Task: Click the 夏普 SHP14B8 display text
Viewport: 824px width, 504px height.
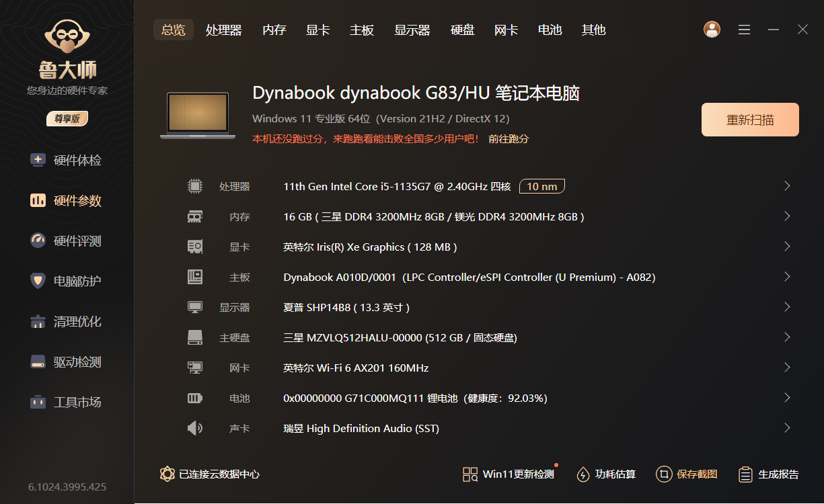Action: 346,307
